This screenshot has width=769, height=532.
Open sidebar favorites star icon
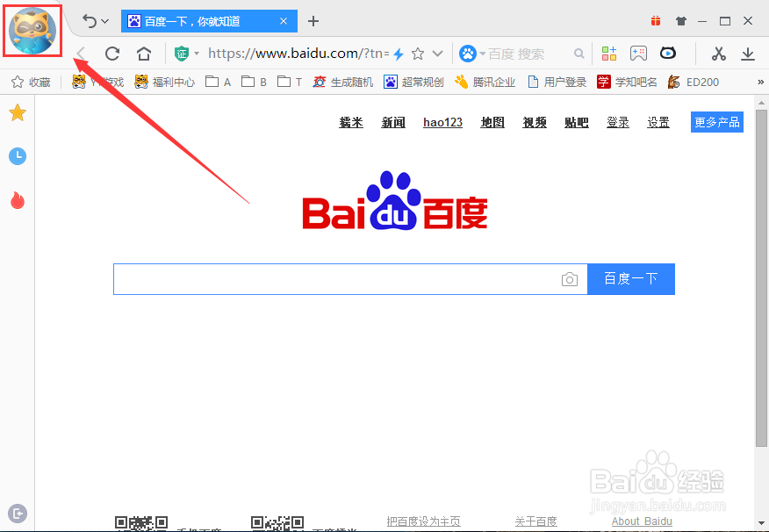pos(18,112)
